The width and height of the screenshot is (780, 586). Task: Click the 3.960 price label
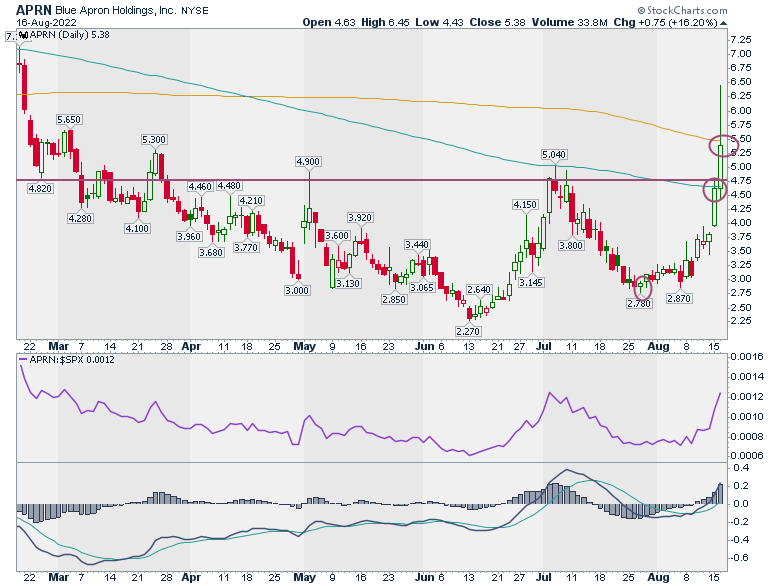pyautogui.click(x=189, y=236)
